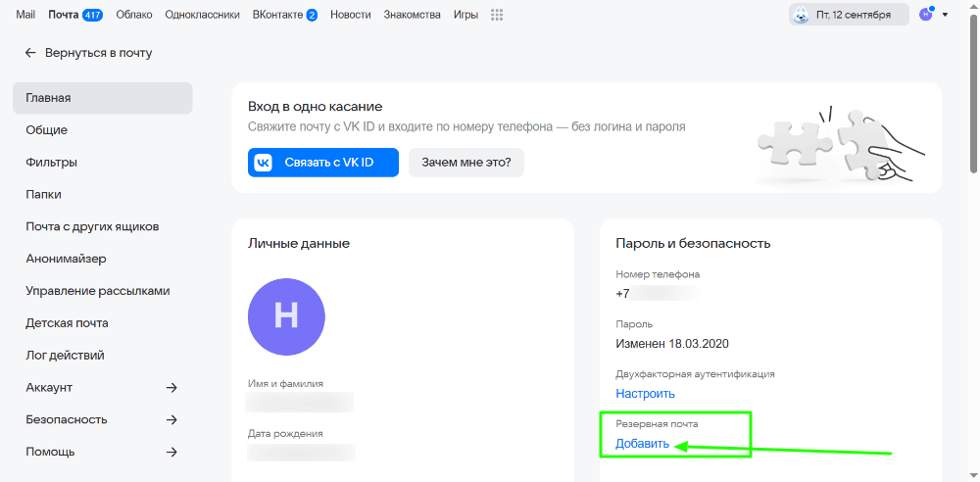980x482 pixels.
Task: Click the Связать с VK ID button
Action: [323, 163]
